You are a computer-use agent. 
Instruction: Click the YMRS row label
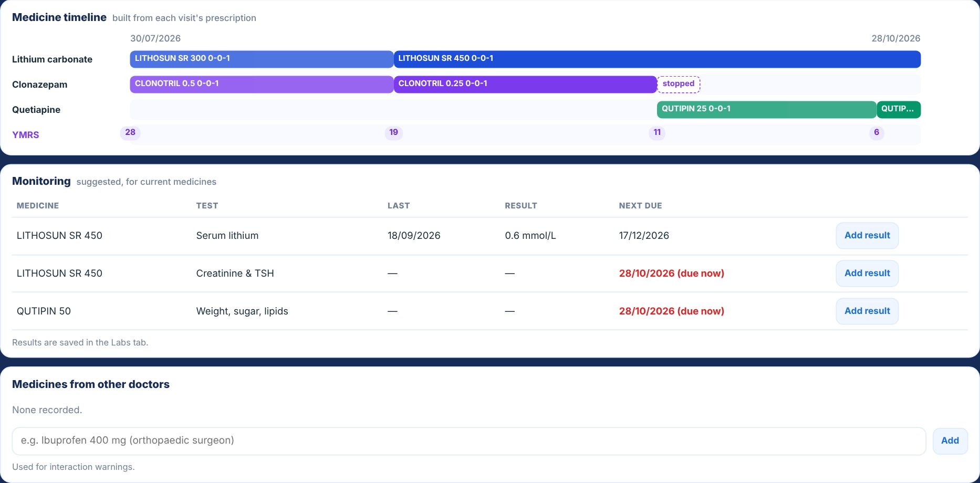(26, 135)
